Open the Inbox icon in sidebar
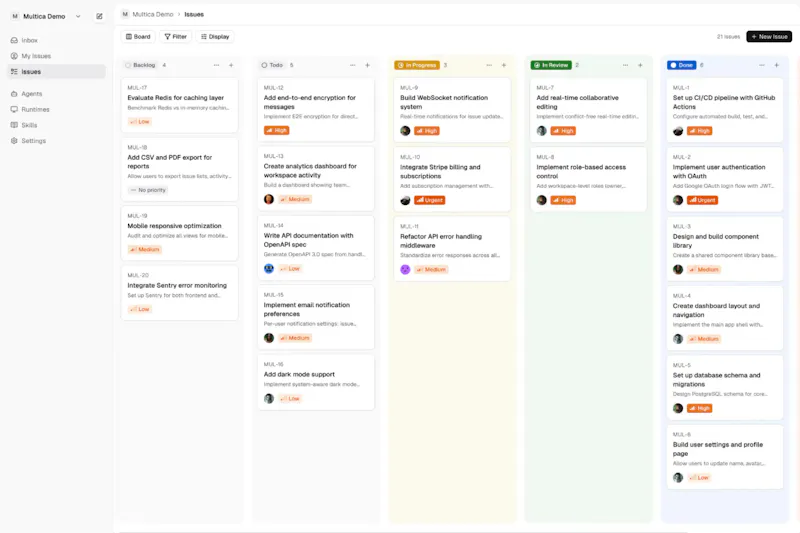This screenshot has width=800, height=533. point(14,40)
